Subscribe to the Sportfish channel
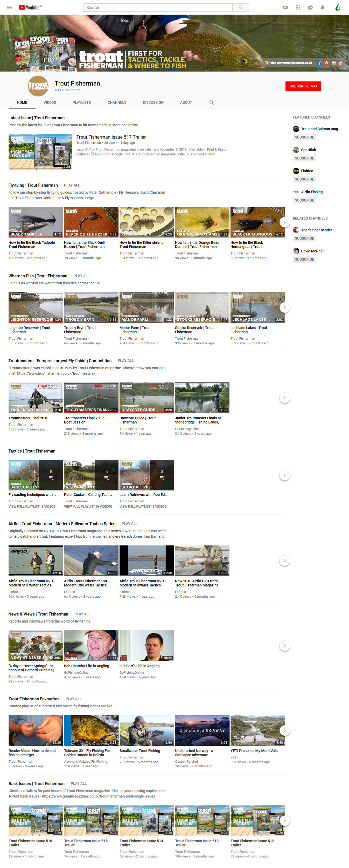 point(304,158)
